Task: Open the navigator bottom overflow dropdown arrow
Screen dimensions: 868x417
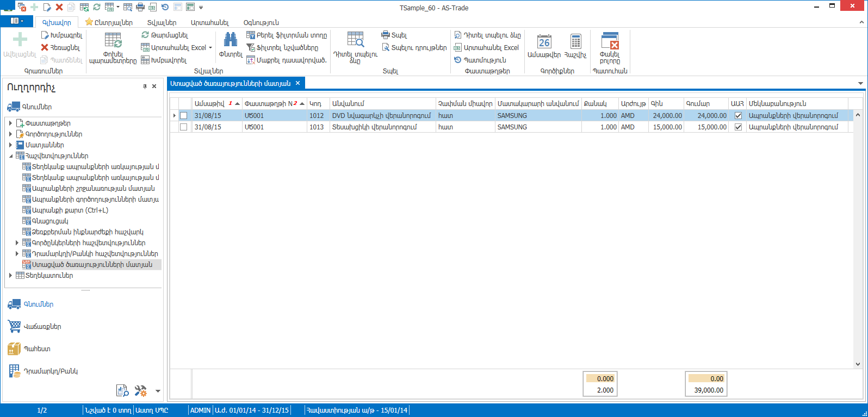Action: tap(158, 391)
